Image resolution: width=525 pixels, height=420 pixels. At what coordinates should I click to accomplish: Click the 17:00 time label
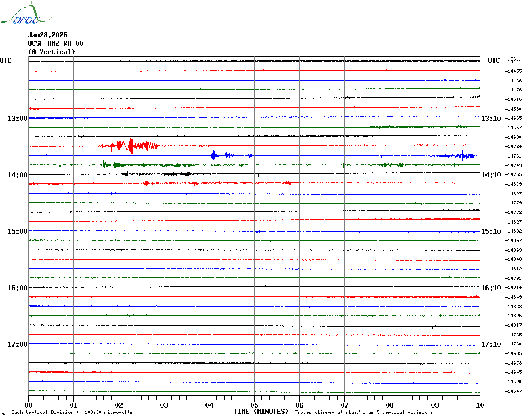[17, 344]
